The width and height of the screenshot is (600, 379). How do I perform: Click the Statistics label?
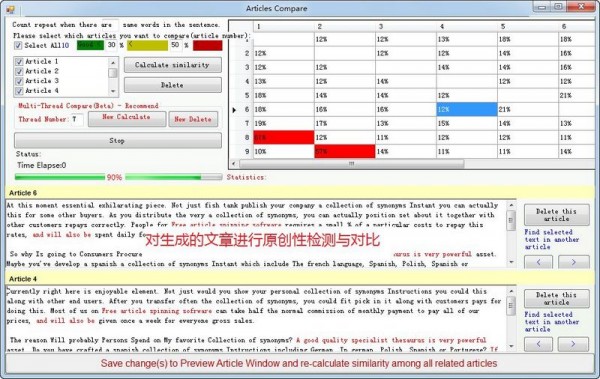pos(246,177)
